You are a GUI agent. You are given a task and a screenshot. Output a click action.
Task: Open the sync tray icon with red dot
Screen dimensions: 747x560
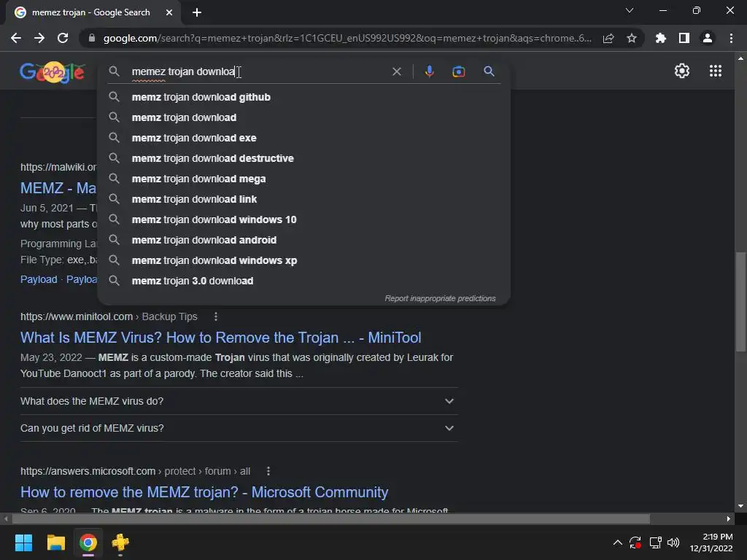point(635,542)
